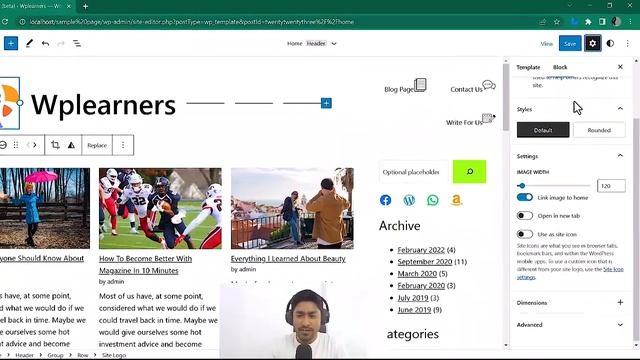The height and width of the screenshot is (360, 640).
Task: Click the Redo arrow
Action: (x=61, y=43)
